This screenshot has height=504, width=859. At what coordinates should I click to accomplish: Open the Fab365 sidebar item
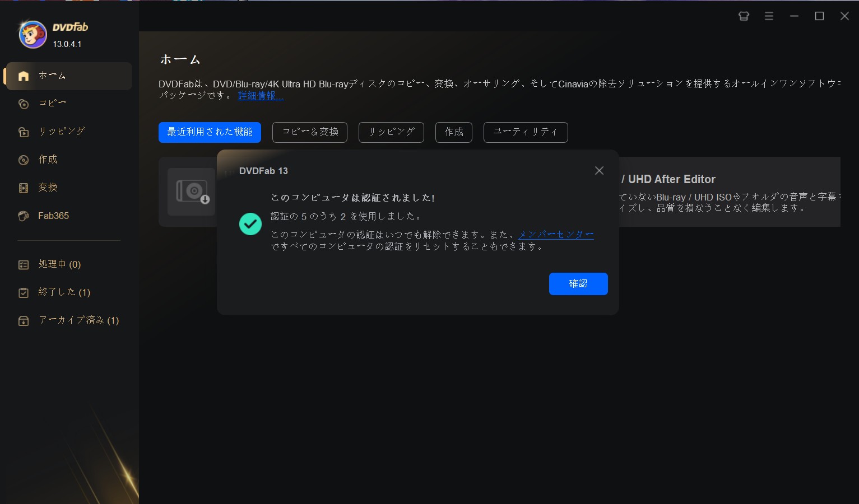pos(68,216)
